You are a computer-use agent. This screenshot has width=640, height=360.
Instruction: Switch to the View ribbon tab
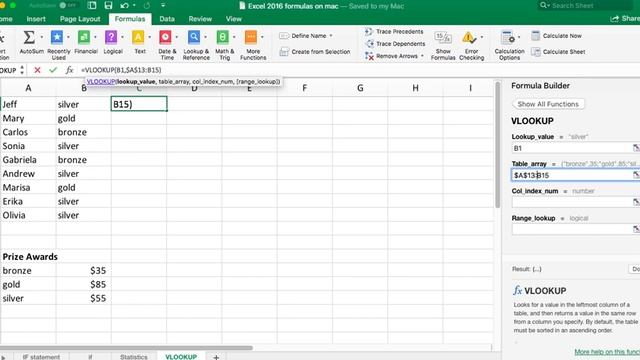233,19
